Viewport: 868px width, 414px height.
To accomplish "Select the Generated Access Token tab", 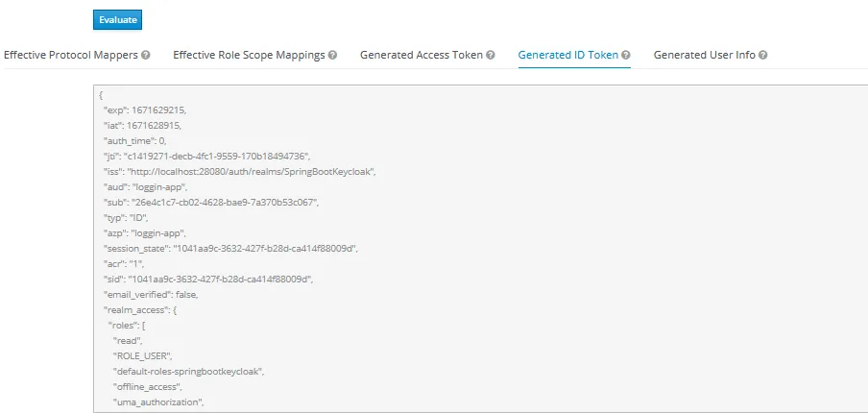I will tap(421, 55).
